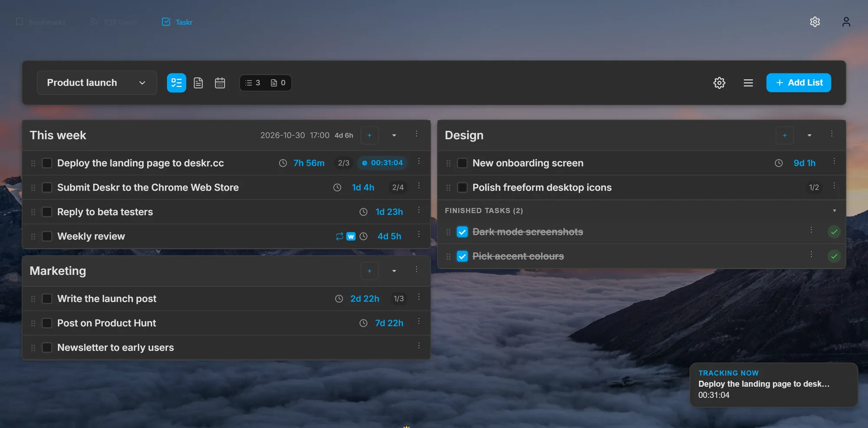
Task: Check off Submit Deskr to Chrome Web Store
Action: tap(47, 188)
